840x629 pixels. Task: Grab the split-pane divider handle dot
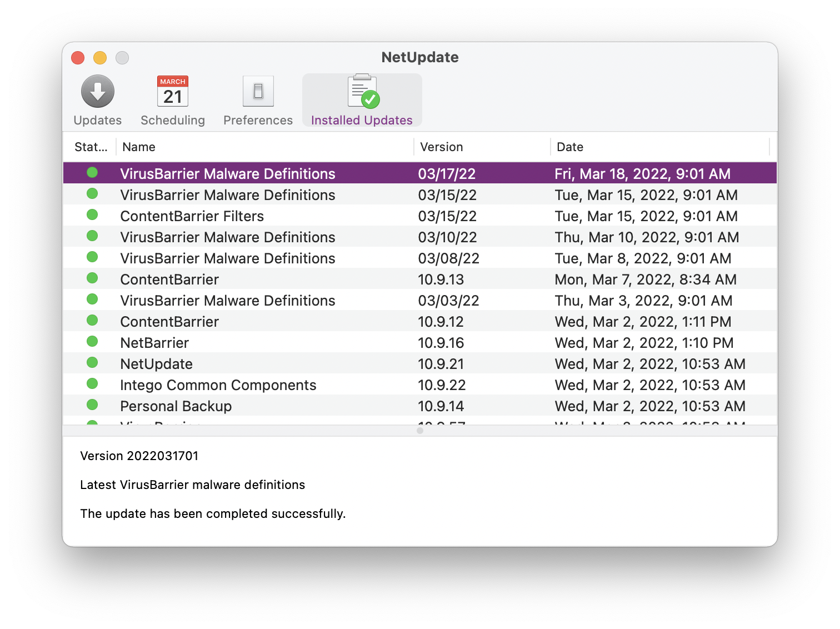[420, 431]
